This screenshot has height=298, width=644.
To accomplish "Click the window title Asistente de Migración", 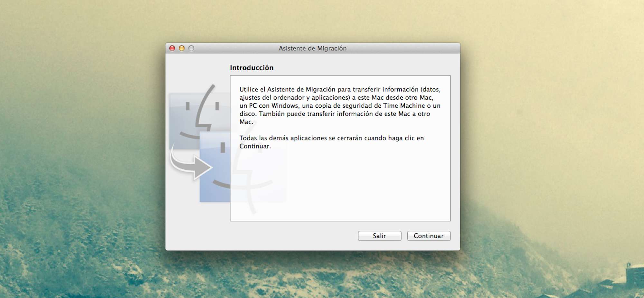I will pyautogui.click(x=312, y=48).
